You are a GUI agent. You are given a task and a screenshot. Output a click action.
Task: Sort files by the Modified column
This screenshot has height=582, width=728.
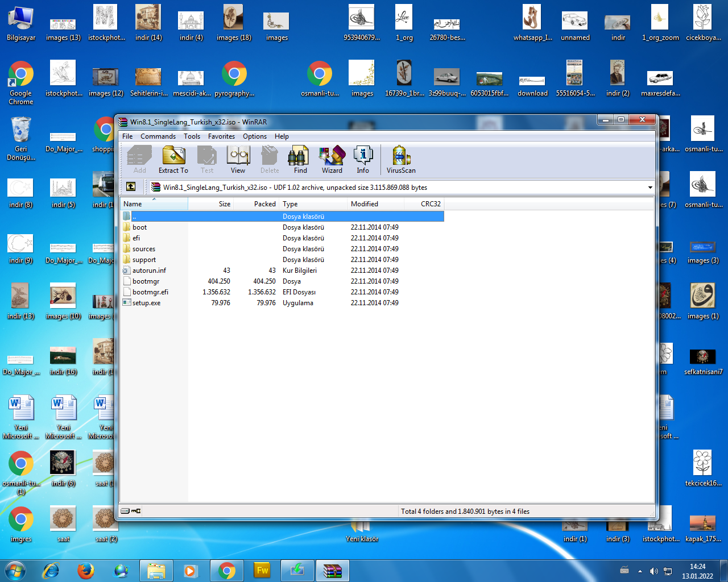(x=376, y=204)
